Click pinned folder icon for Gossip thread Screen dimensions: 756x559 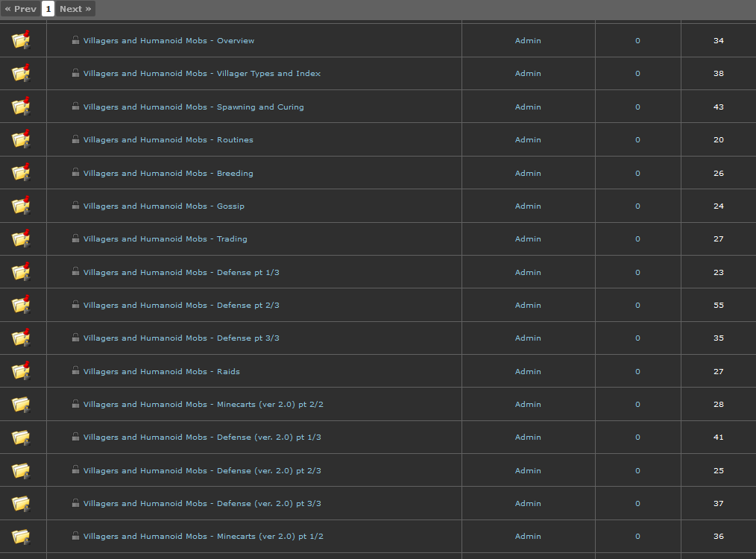point(21,205)
